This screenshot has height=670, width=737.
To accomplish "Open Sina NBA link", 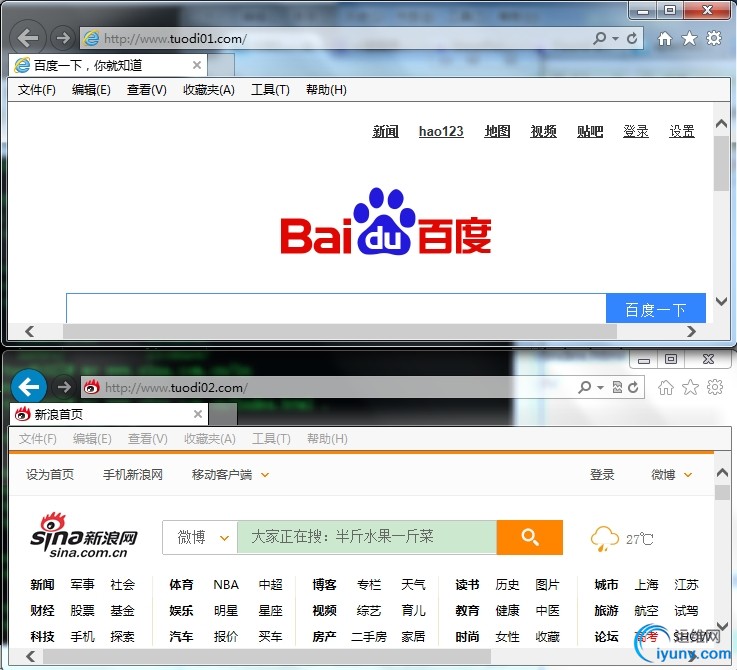I will [226, 585].
